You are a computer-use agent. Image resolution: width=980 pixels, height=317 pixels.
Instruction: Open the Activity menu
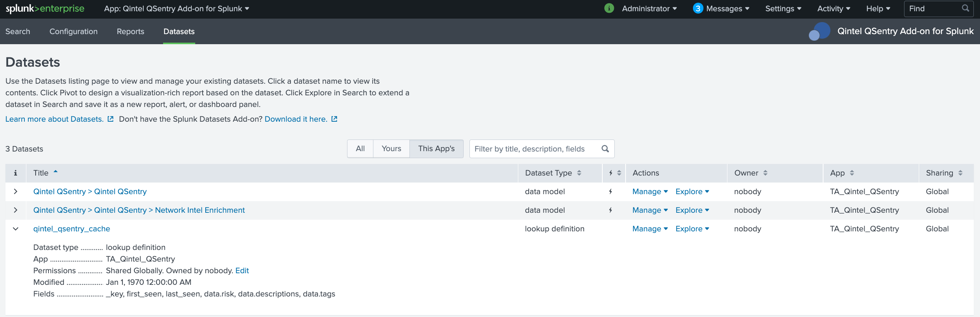834,9
